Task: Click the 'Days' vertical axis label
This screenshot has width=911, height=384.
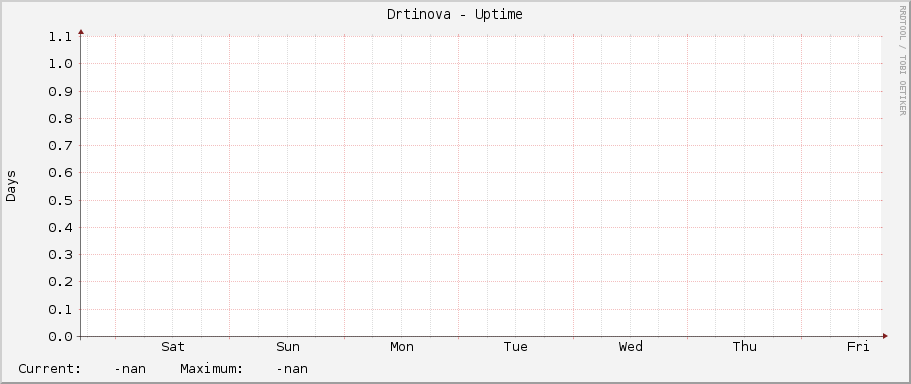Action: pos(11,186)
